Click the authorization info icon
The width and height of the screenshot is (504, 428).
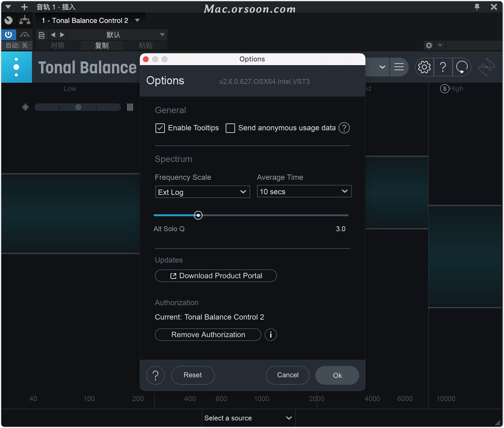[271, 335]
